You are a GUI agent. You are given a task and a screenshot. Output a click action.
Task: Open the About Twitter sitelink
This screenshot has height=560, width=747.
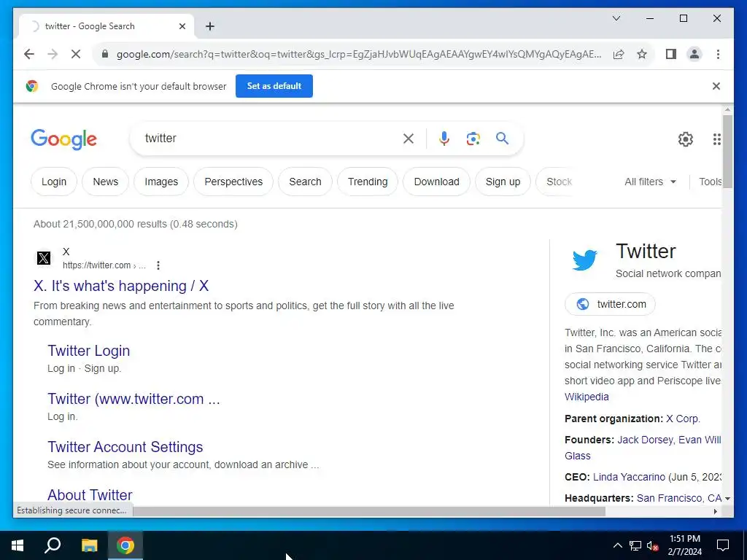[x=90, y=495]
